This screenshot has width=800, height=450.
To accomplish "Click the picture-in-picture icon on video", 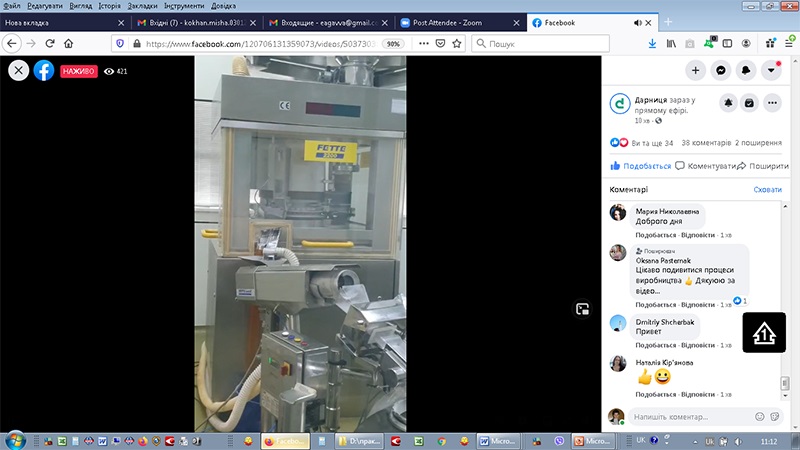I will [582, 309].
